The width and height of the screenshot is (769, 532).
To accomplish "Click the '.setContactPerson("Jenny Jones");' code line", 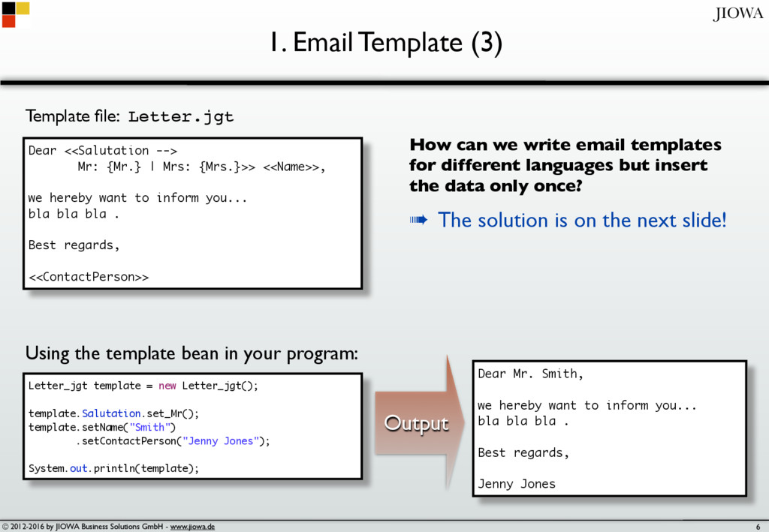I will click(173, 441).
